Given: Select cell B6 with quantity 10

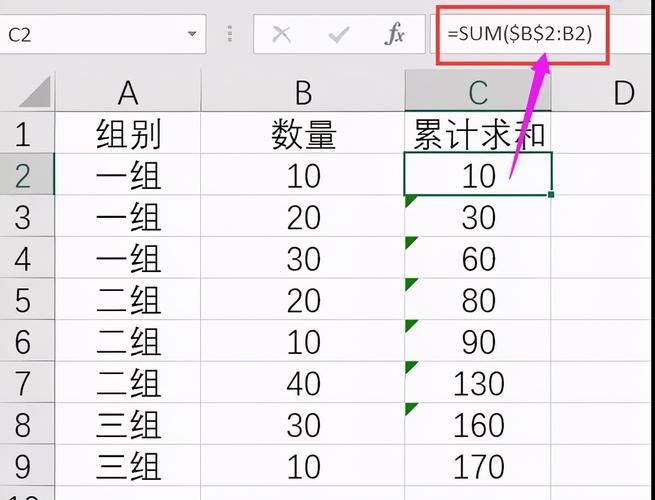Looking at the screenshot, I should click(x=303, y=340).
